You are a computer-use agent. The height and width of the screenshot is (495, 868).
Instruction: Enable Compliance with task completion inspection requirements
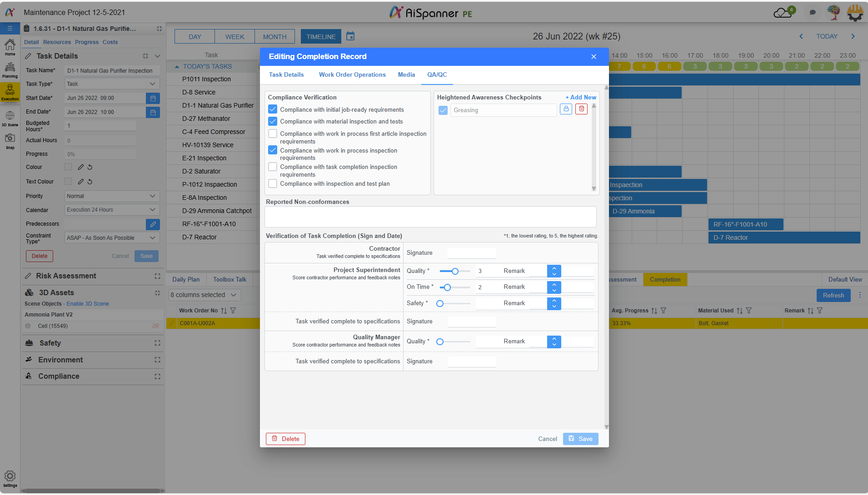click(x=273, y=167)
